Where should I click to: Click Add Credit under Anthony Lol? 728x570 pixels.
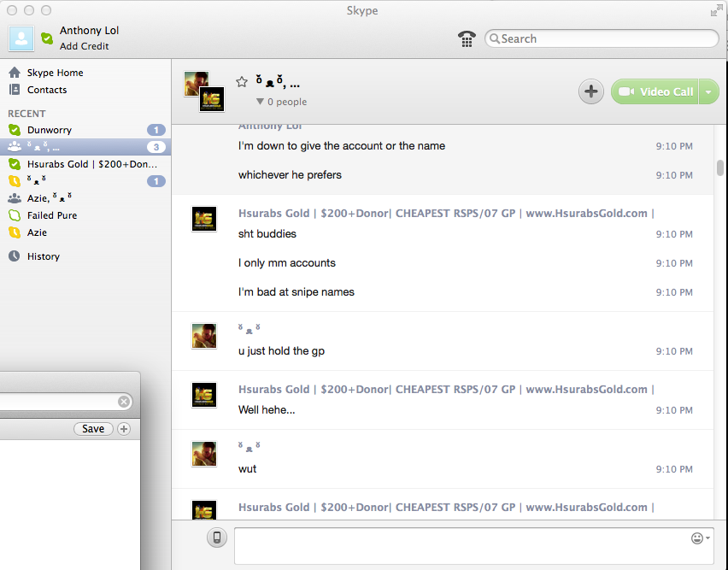point(84,46)
